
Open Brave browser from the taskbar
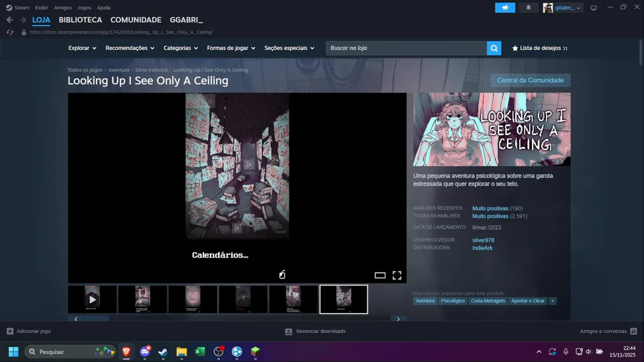(126, 351)
